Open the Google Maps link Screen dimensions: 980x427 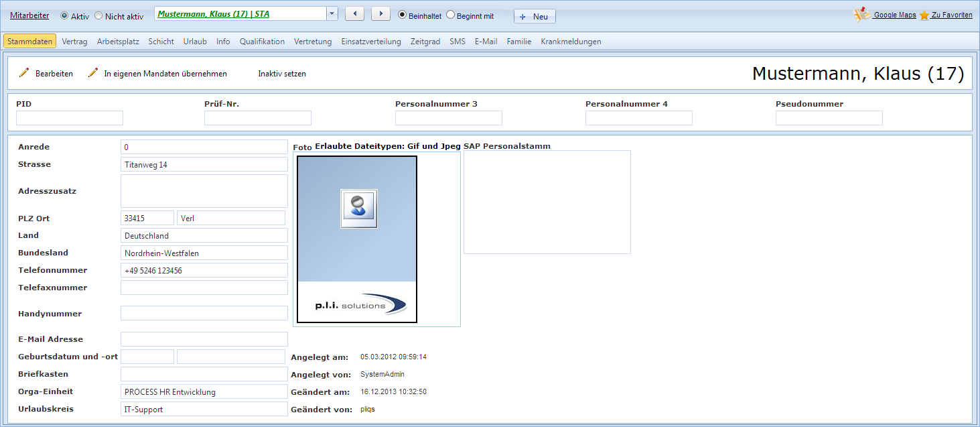[894, 15]
